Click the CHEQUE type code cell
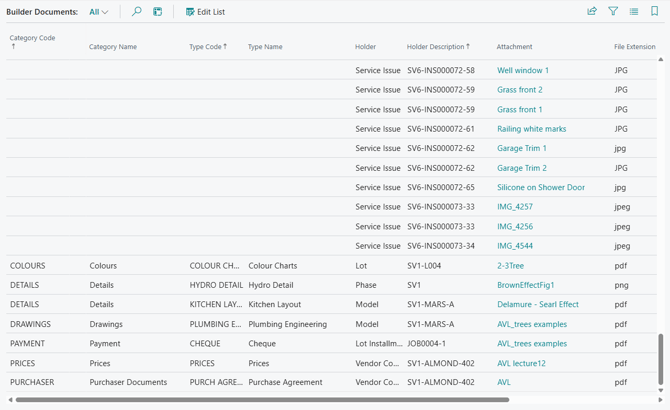Screen dimensions: 670x410 [205, 343]
